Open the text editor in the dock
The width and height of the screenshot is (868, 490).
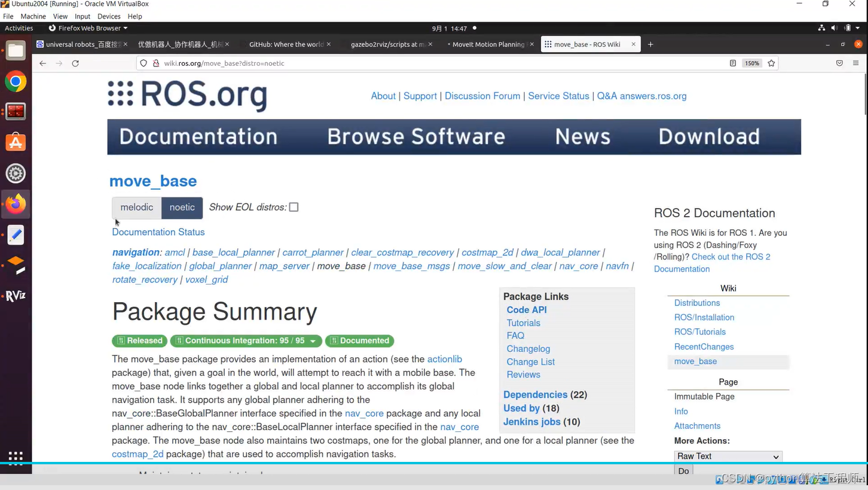(x=16, y=235)
